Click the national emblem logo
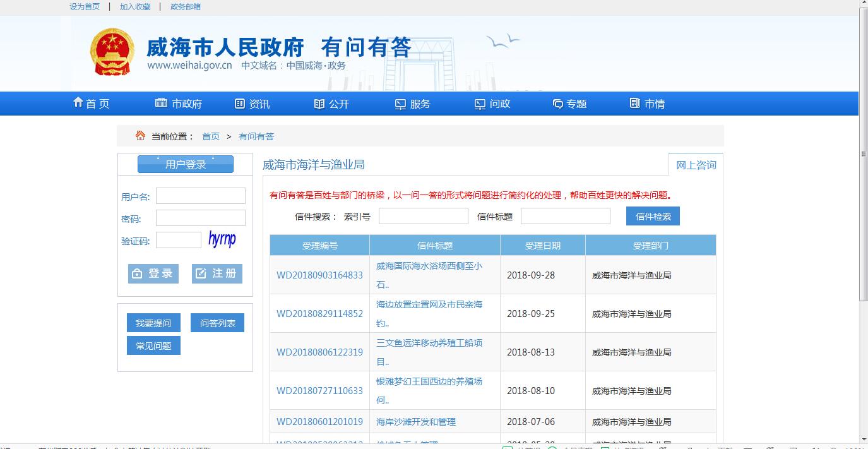 [x=112, y=52]
